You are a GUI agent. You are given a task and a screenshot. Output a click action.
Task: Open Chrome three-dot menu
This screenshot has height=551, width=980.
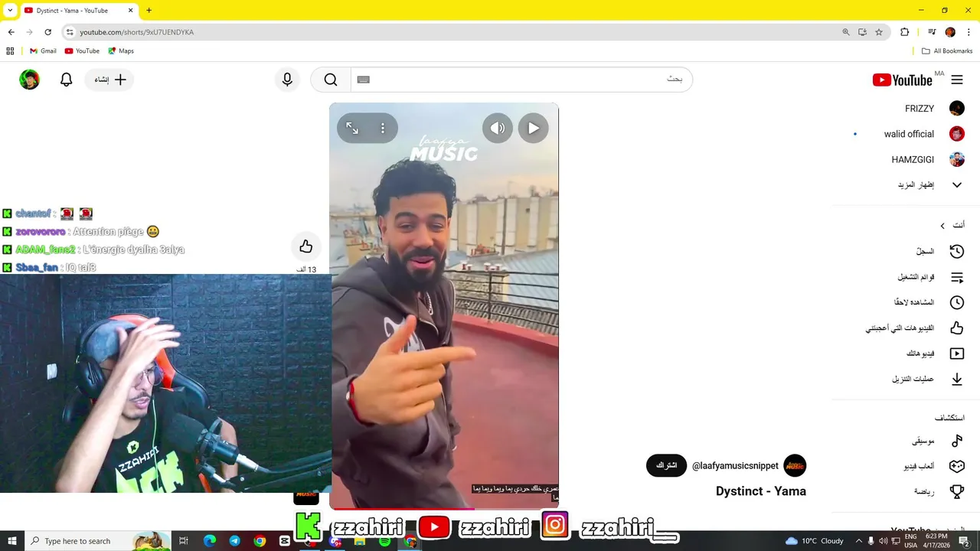click(x=969, y=32)
